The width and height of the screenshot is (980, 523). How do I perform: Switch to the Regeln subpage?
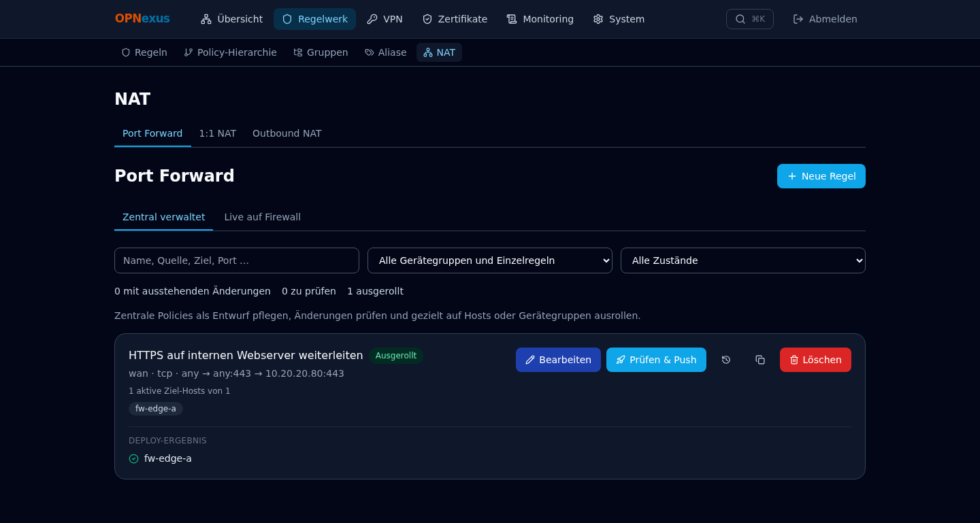tap(144, 52)
